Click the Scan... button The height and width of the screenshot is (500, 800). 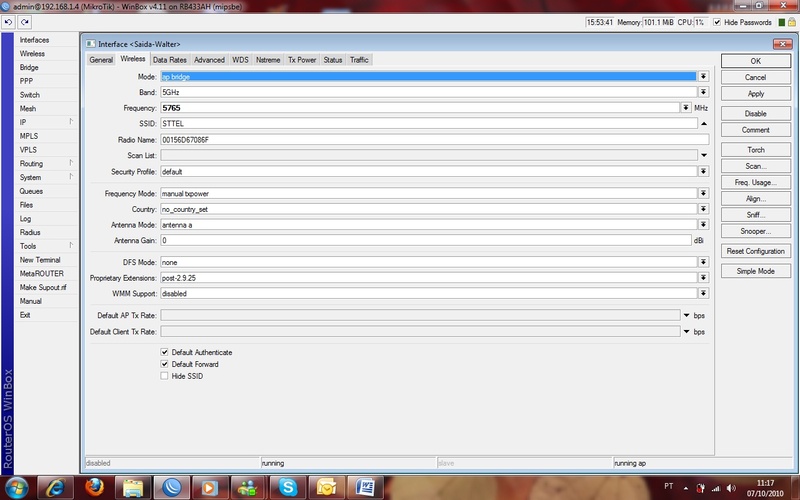[756, 166]
